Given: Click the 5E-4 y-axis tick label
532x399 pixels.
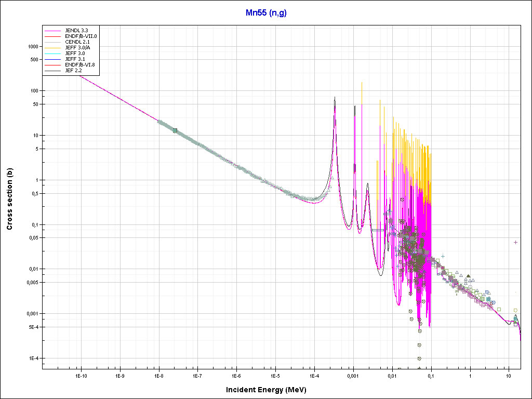Looking at the screenshot, I should (32, 327).
